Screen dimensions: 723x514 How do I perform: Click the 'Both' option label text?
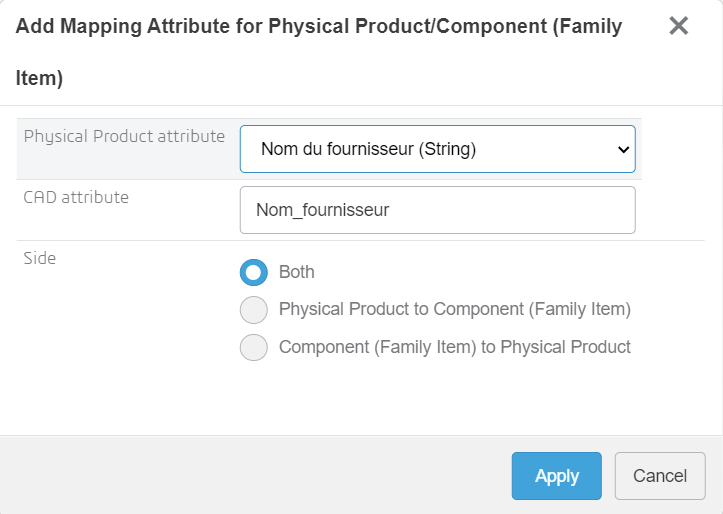tap(297, 271)
